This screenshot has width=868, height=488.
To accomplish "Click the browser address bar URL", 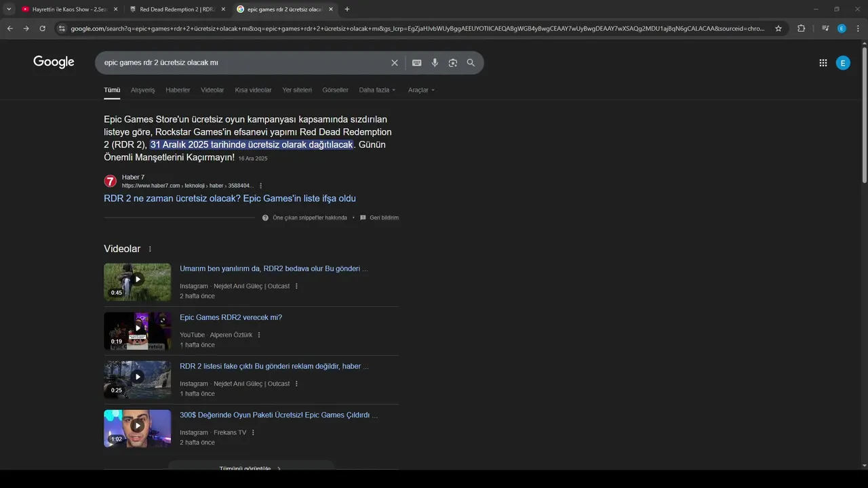I will (x=417, y=28).
